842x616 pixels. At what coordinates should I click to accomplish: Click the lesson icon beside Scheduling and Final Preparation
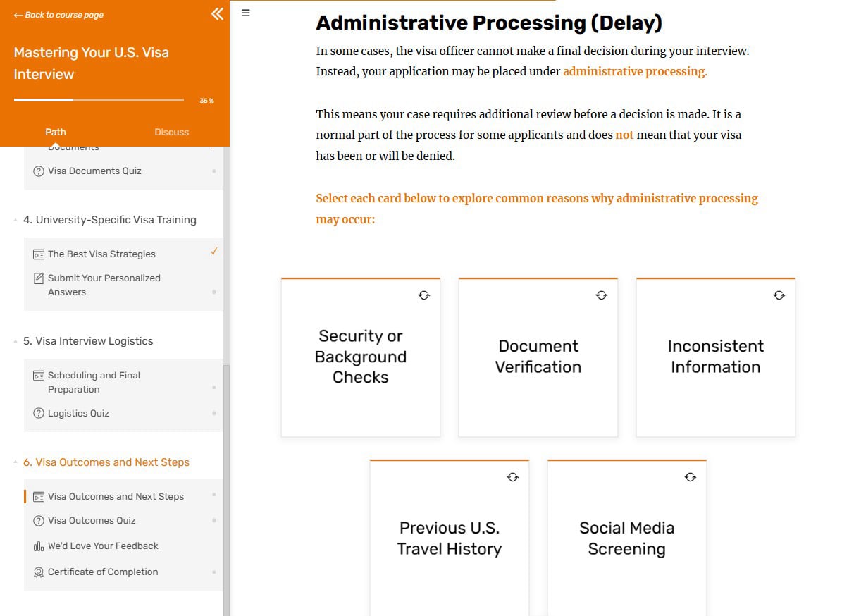[x=39, y=376]
